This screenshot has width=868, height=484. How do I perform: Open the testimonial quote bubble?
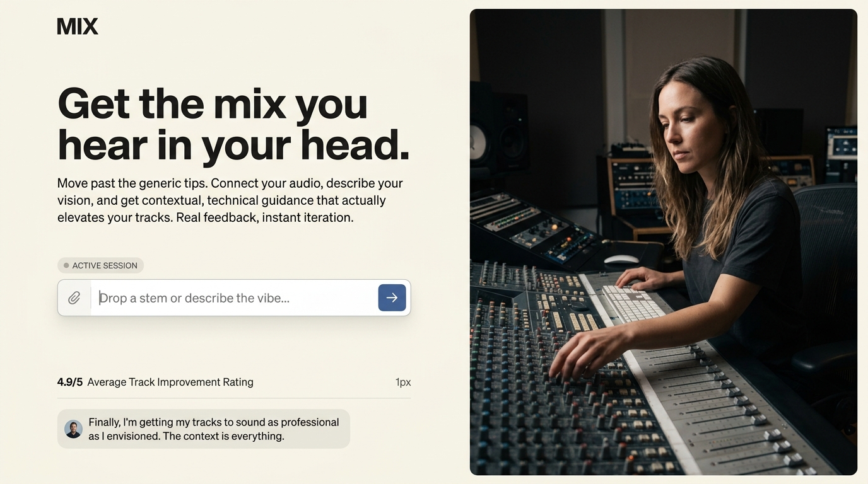coord(213,429)
